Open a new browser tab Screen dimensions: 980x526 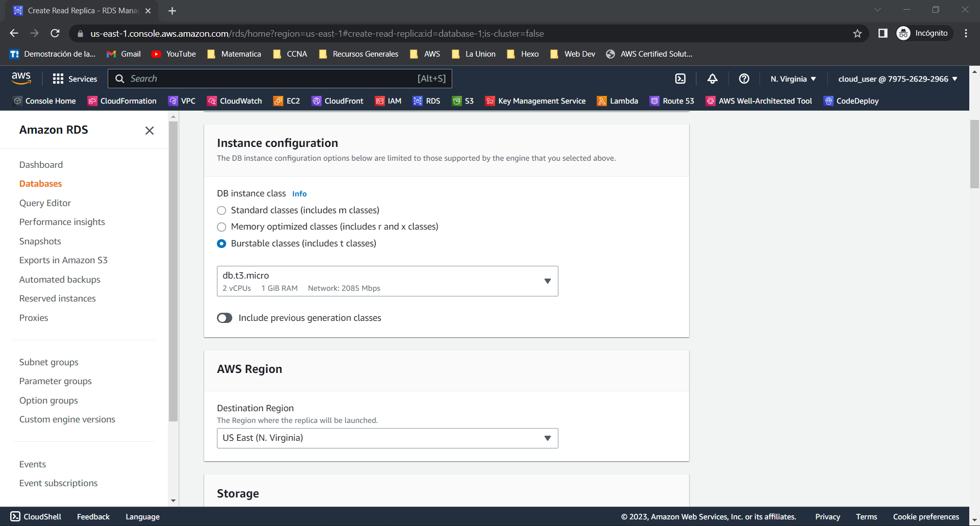coord(172,11)
